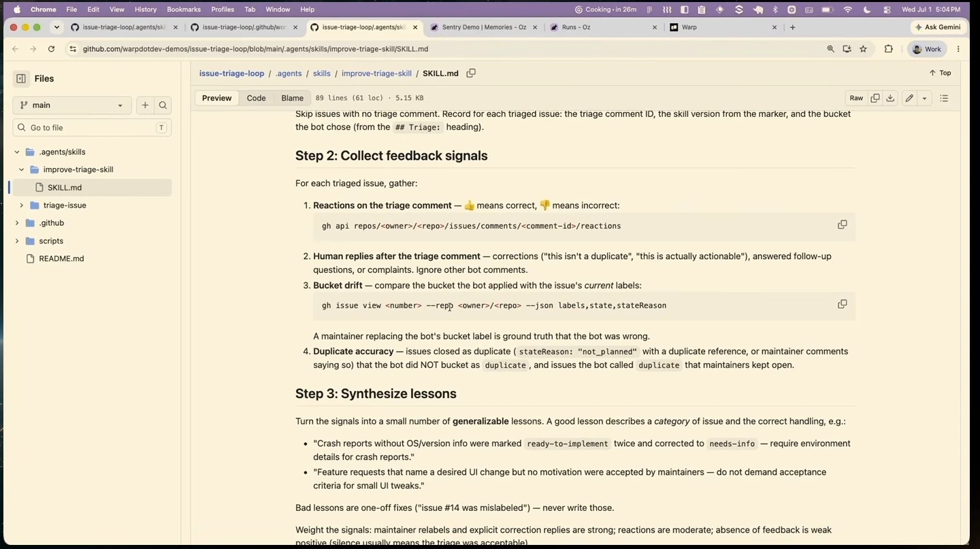Open the Bluetooth menu bar icon
This screenshot has height=549, width=980.
click(x=775, y=10)
